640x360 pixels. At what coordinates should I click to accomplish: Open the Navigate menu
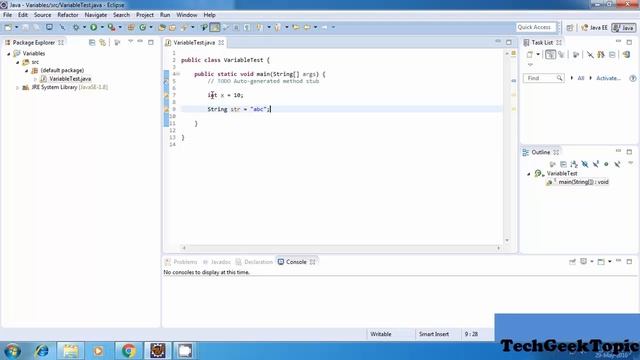[x=96, y=15]
